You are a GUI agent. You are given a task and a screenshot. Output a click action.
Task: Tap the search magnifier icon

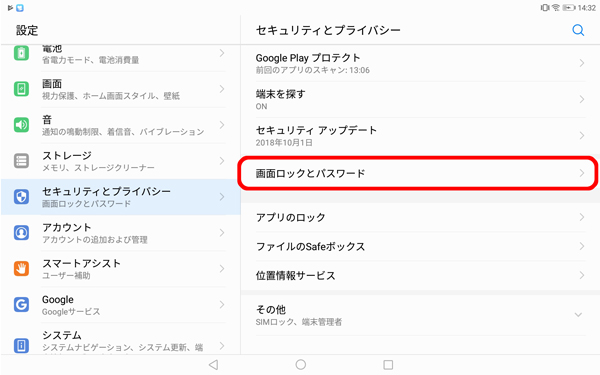click(578, 30)
